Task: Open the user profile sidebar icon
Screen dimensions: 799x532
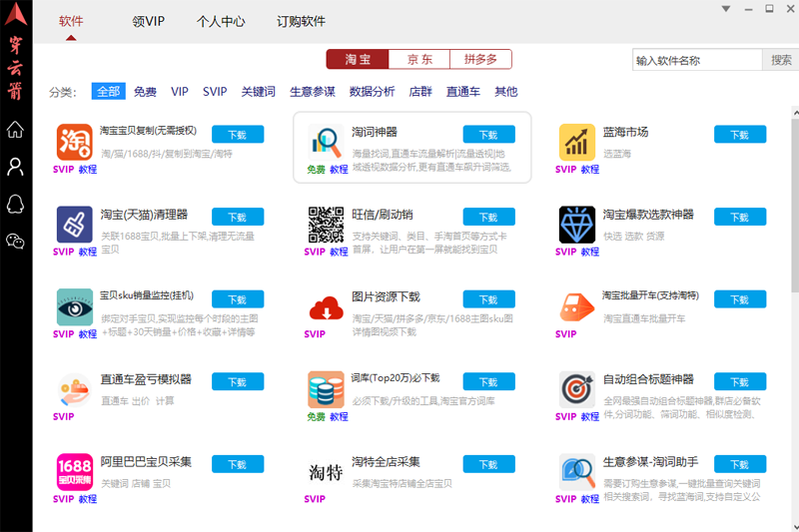Action: (x=15, y=166)
